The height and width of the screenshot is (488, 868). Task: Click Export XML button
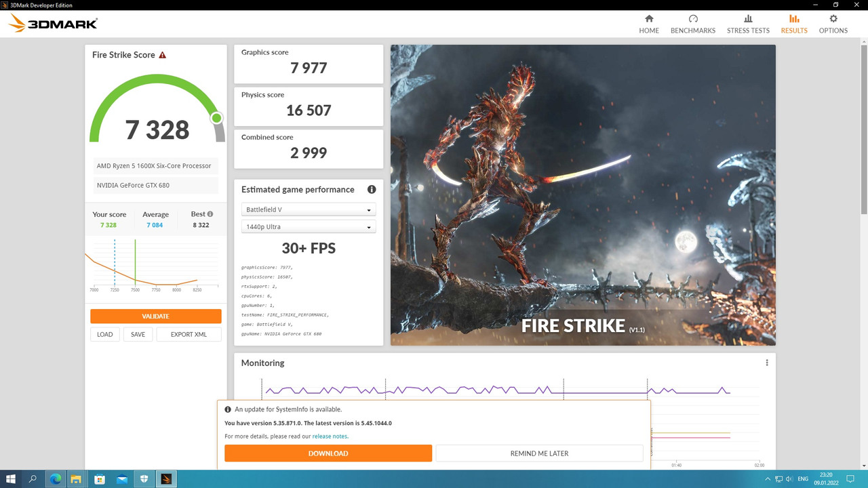189,334
